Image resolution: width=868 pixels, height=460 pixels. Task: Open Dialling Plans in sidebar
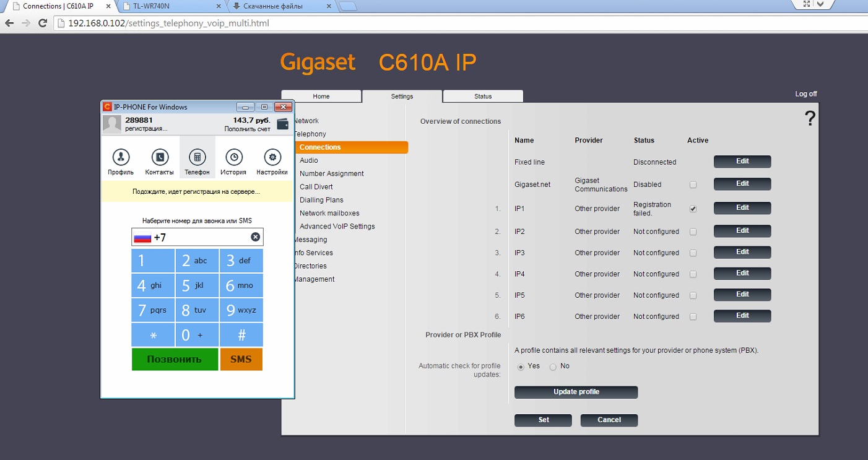pos(321,200)
